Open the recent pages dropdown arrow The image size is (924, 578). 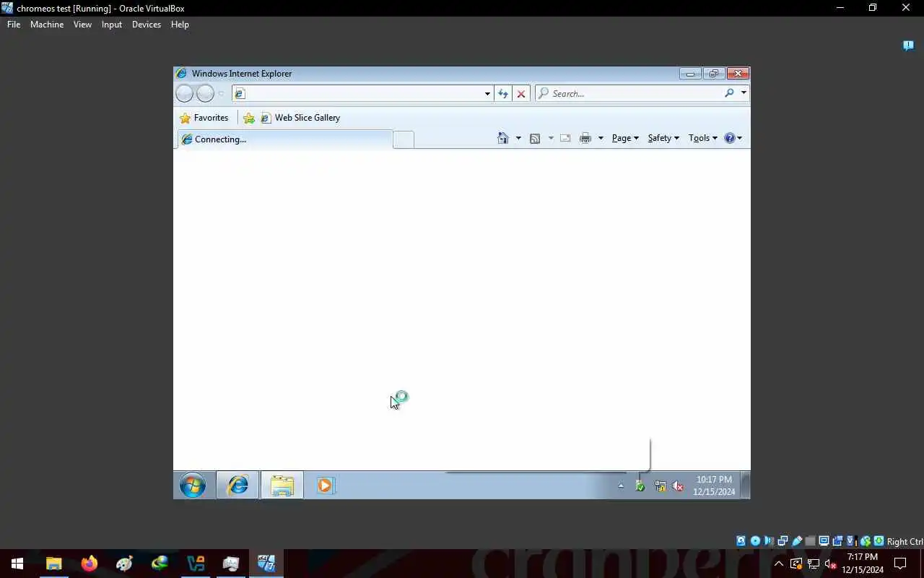click(221, 94)
